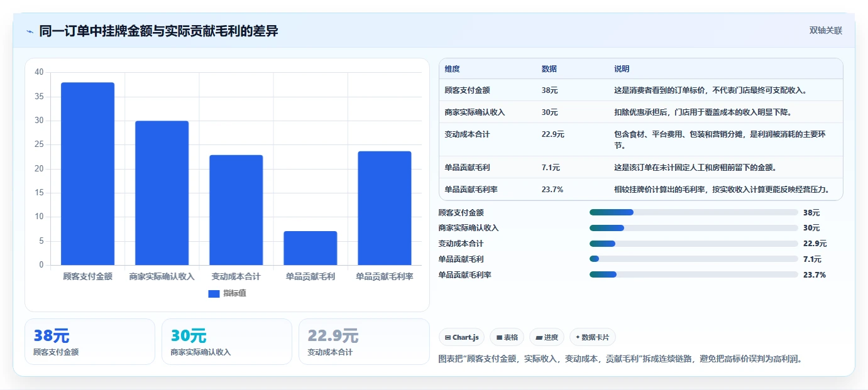Click the 单品贡献毛利率 x-axis label under the chart
The width and height of the screenshot is (868, 390).
point(384,276)
